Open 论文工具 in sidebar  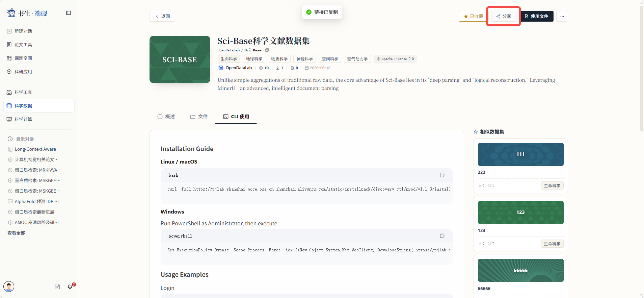(39, 45)
